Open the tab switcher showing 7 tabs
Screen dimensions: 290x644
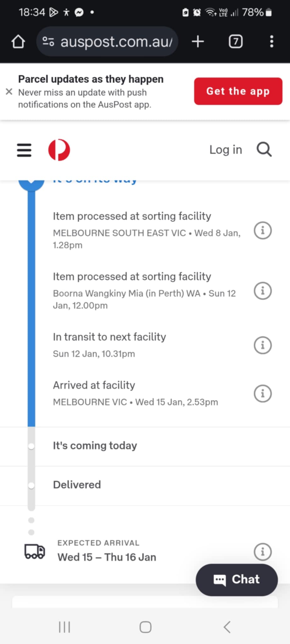pos(236,42)
